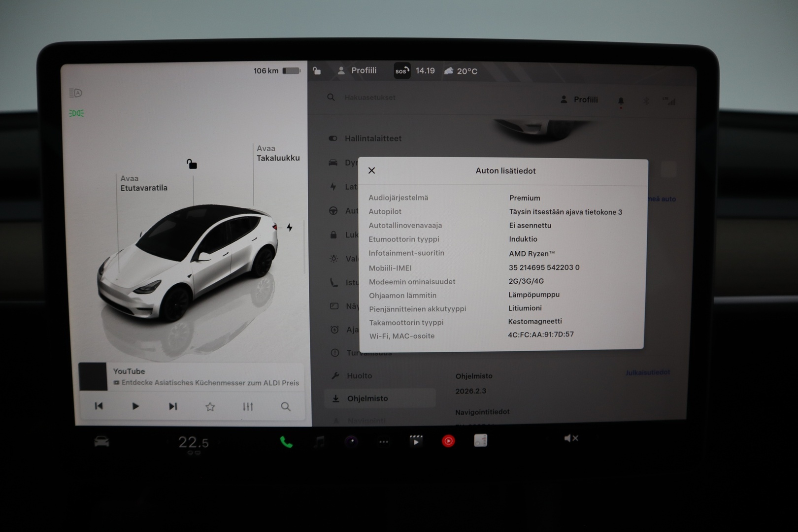Image resolution: width=798 pixels, height=532 pixels.
Task: Select the media search magnifier icon
Action: coord(286,407)
